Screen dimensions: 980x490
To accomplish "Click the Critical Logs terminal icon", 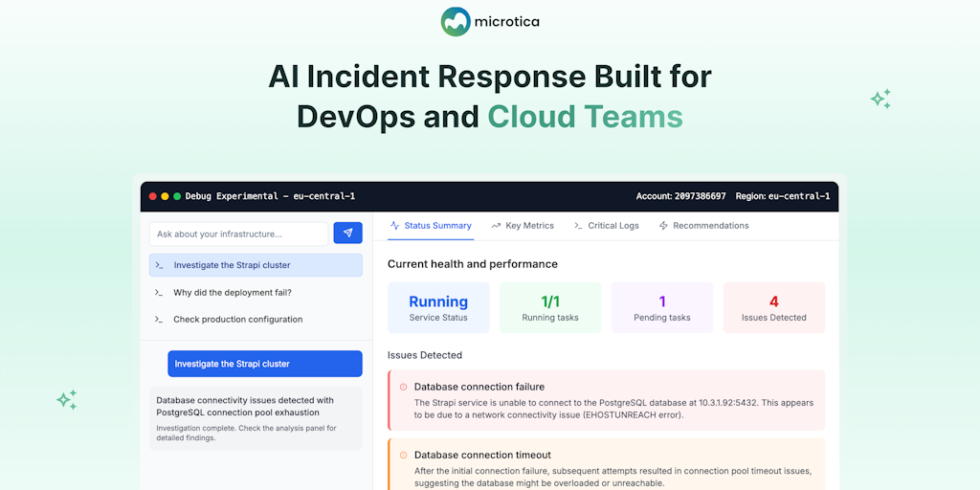I will coord(578,226).
